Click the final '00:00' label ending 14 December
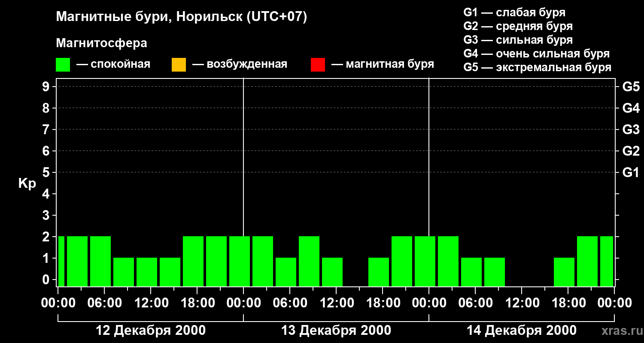 point(614,303)
